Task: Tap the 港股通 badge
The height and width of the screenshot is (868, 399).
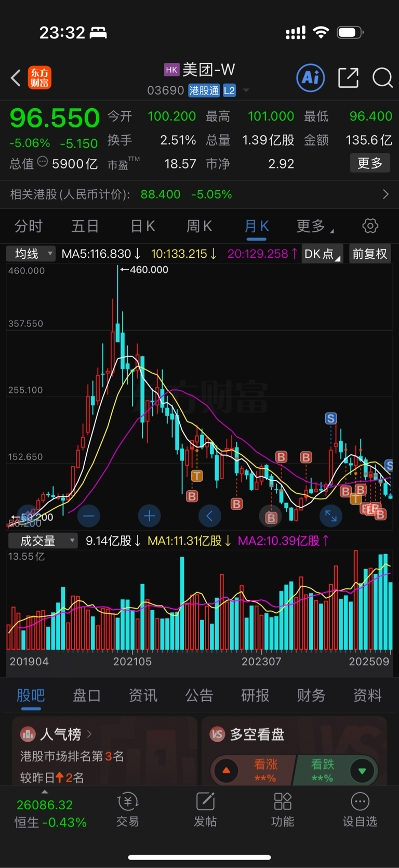Action: [204, 91]
